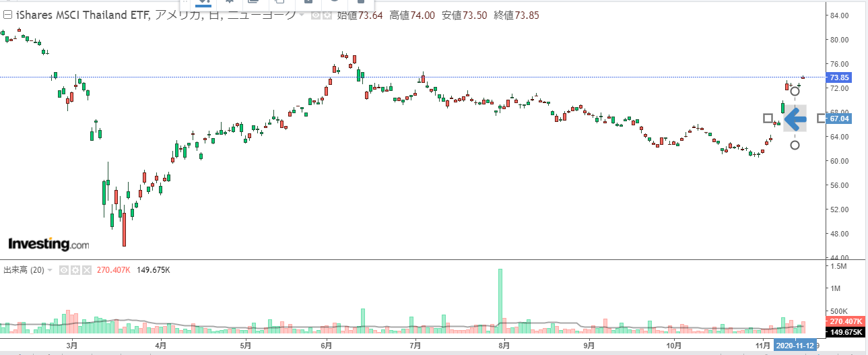This screenshot has width=868, height=355.
Task: Open the gear settings of 出来高 indicator
Action: (75, 270)
